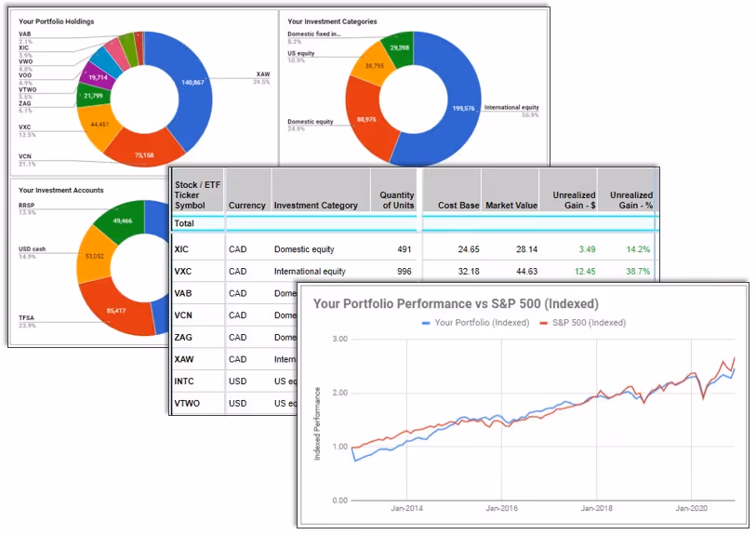
Task: Select the 'USD cash' label in Investment Accounts
Action: [32, 249]
